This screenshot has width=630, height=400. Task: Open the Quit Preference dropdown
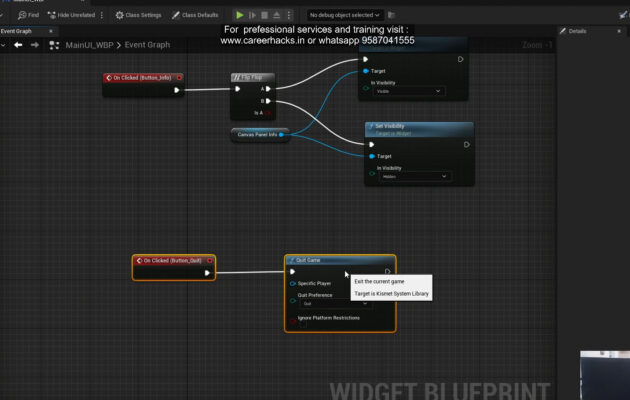[335, 304]
